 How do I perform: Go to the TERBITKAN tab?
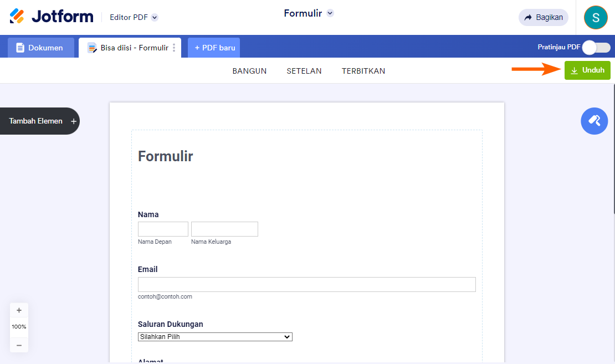tap(363, 71)
